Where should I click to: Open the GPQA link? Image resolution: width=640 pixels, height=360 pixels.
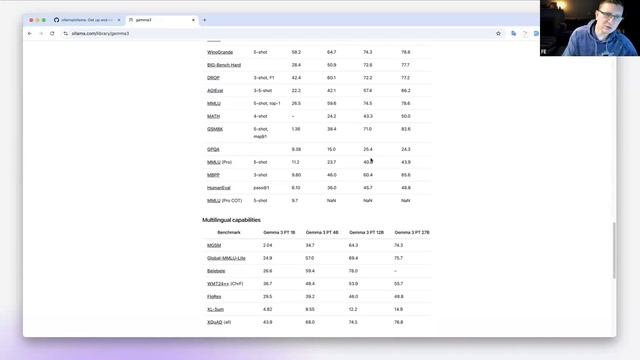coord(213,149)
